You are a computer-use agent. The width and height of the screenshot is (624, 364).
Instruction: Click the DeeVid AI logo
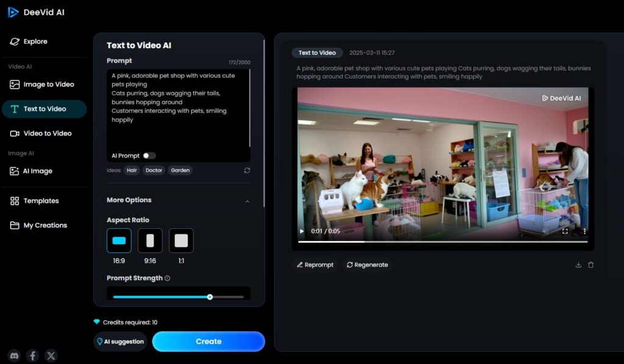tap(36, 12)
